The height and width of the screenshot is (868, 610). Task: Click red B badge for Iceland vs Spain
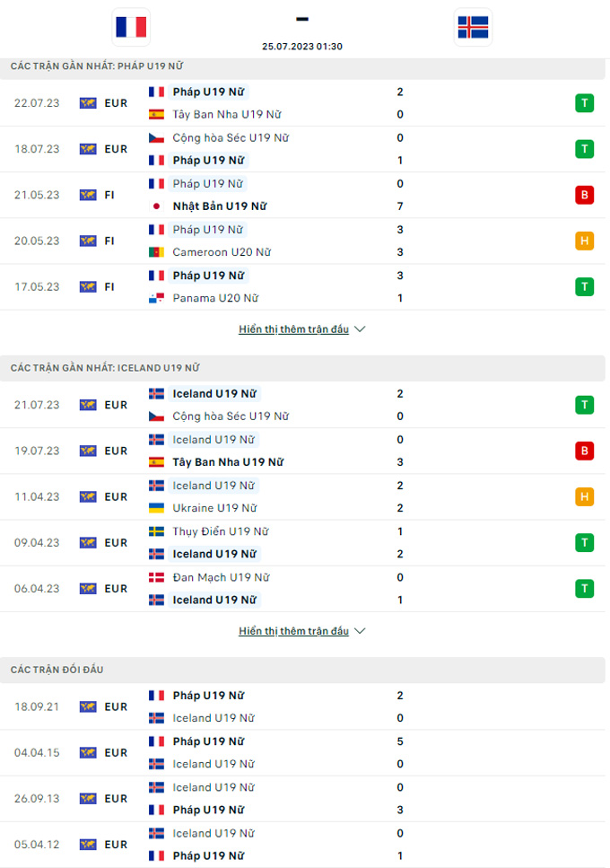[x=585, y=451]
